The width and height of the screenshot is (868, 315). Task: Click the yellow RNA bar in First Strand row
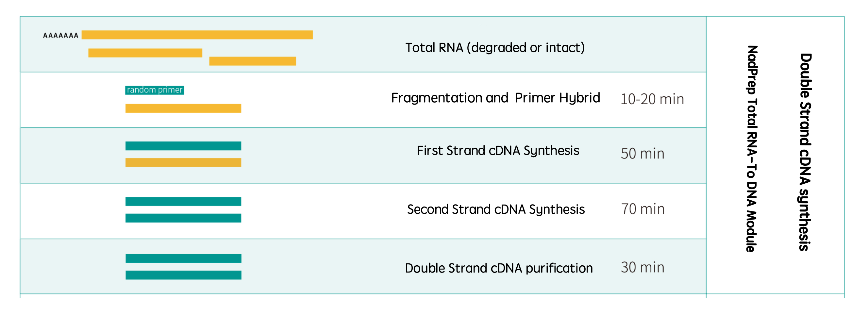[x=183, y=162]
